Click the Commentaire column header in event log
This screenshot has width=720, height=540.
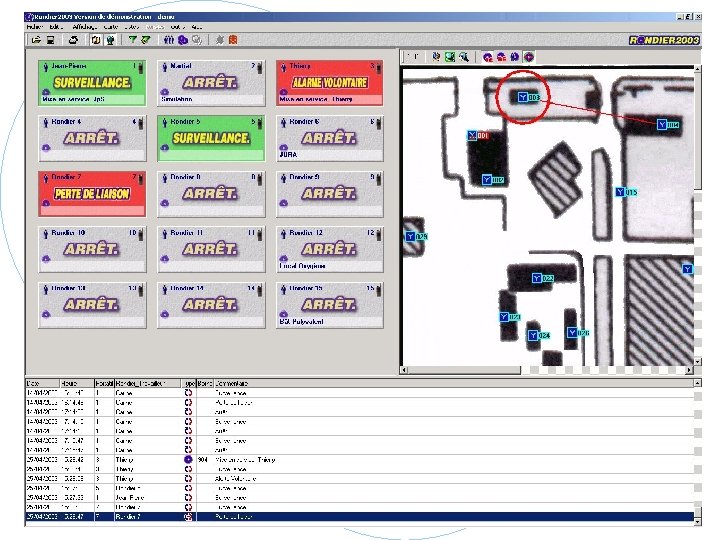(x=454, y=383)
